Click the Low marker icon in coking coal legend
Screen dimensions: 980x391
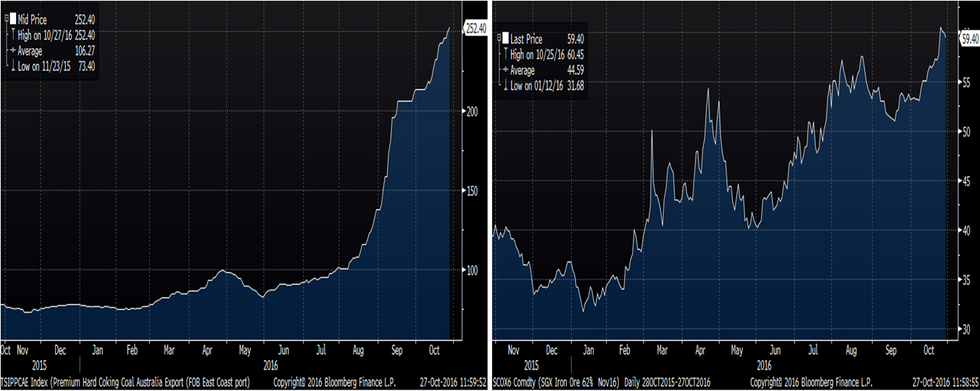coord(7,65)
